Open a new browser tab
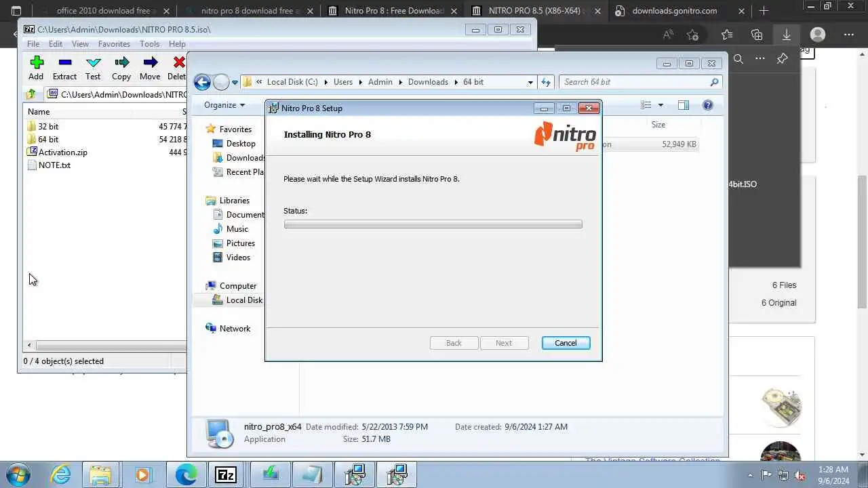The height and width of the screenshot is (488, 868). 764,11
